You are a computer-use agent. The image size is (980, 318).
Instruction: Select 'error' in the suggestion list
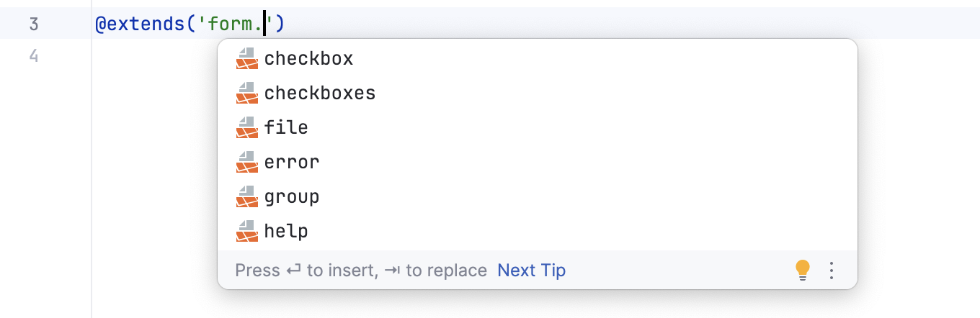pos(292,162)
